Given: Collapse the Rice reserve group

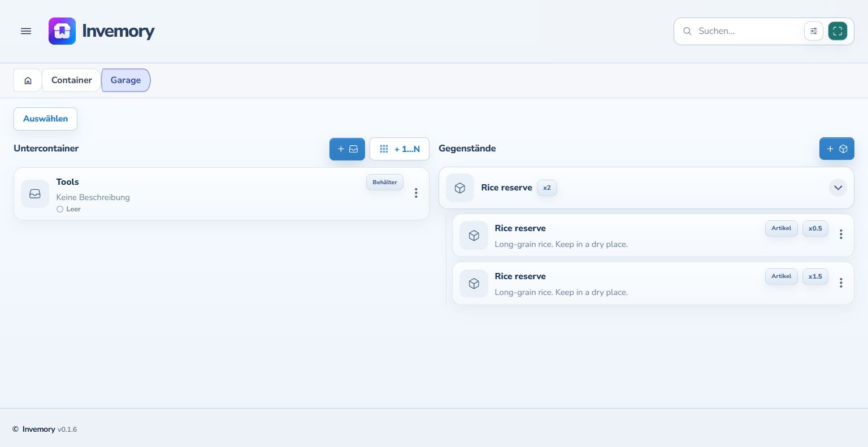Looking at the screenshot, I should [838, 188].
